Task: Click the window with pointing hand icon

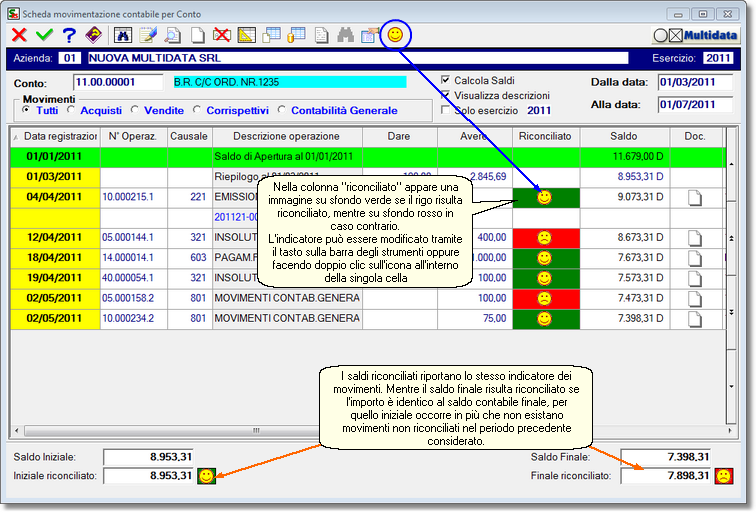Action: (x=370, y=35)
